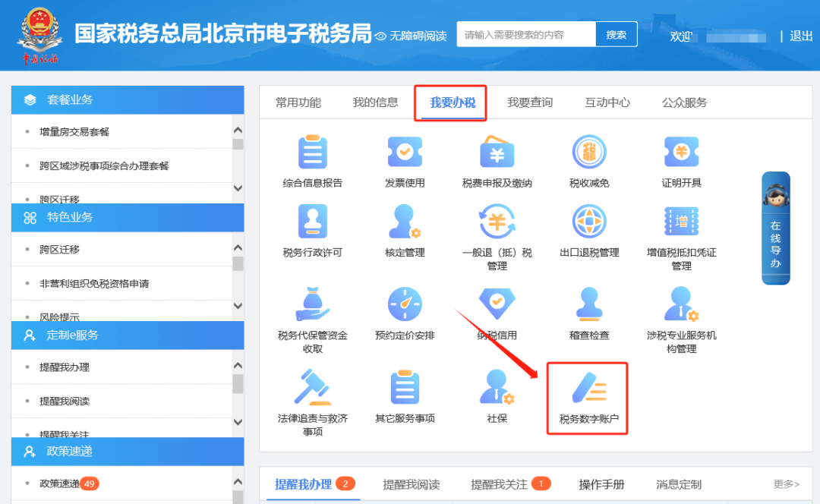Image resolution: width=820 pixels, height=504 pixels.
Task: Open 税务行政许可 icon
Action: coord(312,222)
